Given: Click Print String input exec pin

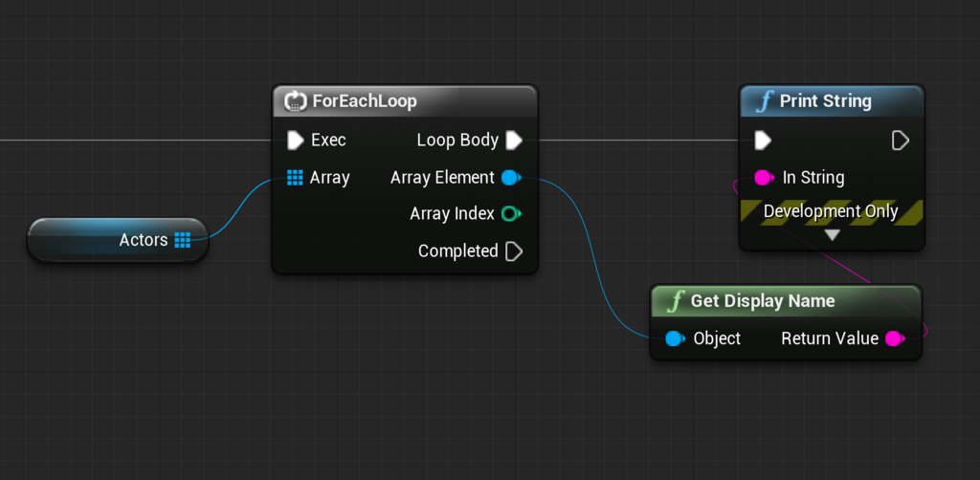Looking at the screenshot, I should pyautogui.click(x=763, y=141).
